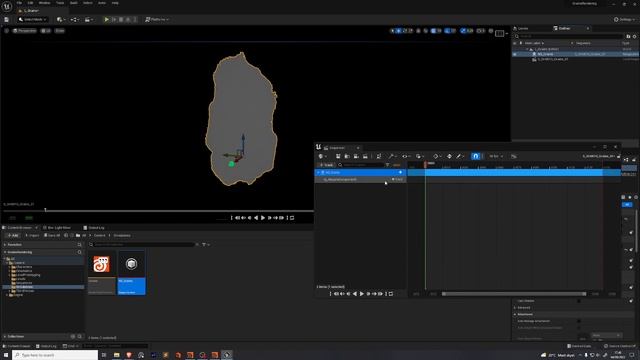Viewport: 640px width, 360px height.
Task: Click the green Play in Editor button
Action: tap(107, 19)
